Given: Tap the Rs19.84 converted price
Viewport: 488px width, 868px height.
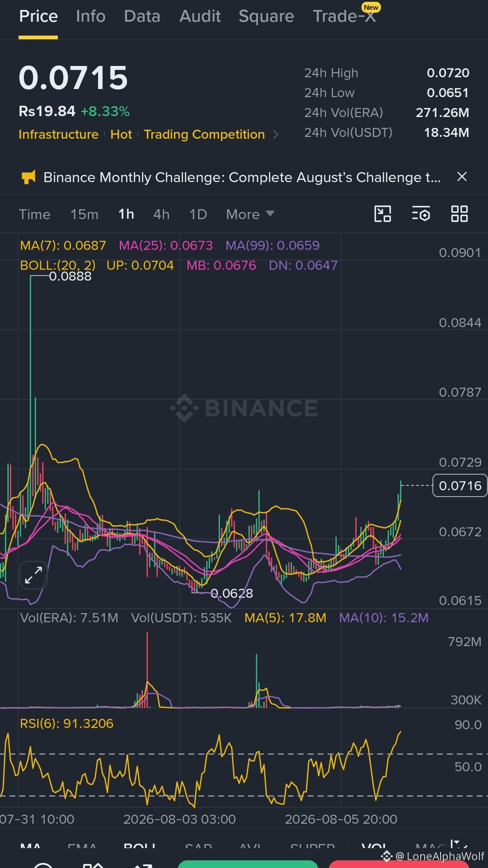Looking at the screenshot, I should coord(47,111).
